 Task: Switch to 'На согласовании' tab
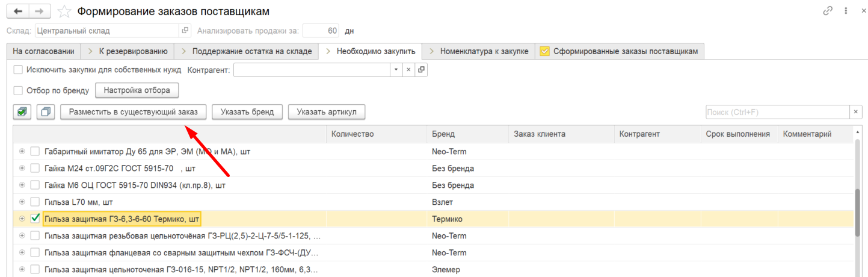(43, 52)
